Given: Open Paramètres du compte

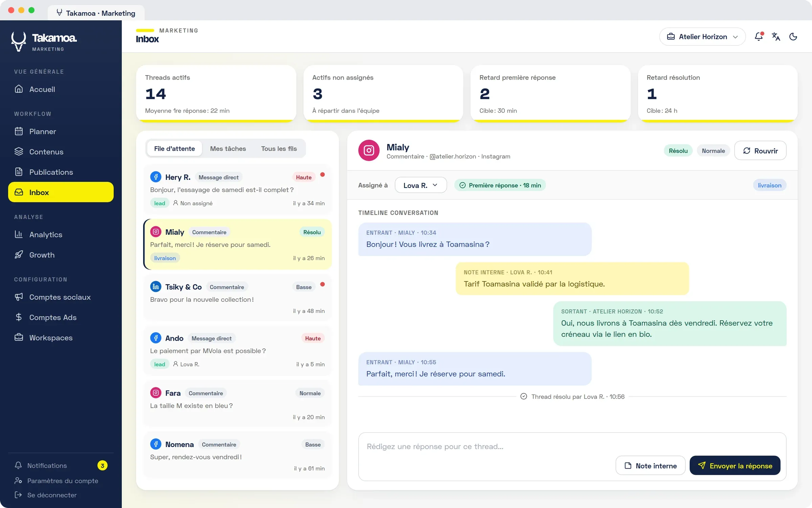Looking at the screenshot, I should 61,481.
